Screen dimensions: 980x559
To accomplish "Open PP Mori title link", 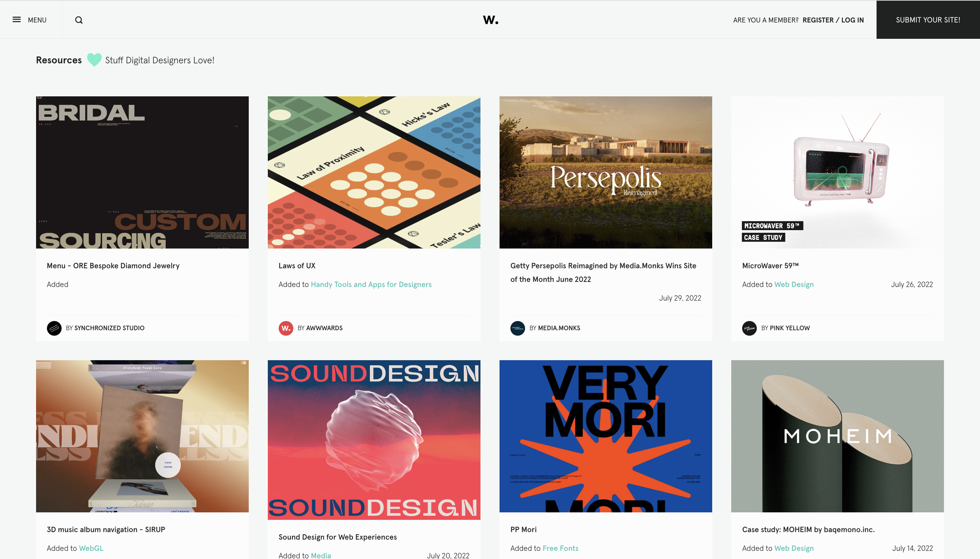I will point(523,529).
